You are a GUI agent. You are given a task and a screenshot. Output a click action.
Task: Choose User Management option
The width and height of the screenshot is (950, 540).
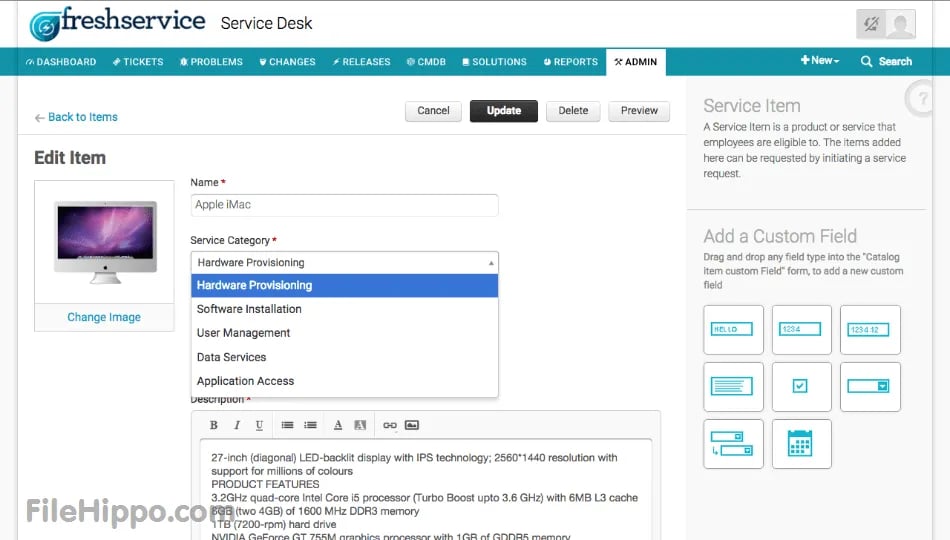pos(344,333)
